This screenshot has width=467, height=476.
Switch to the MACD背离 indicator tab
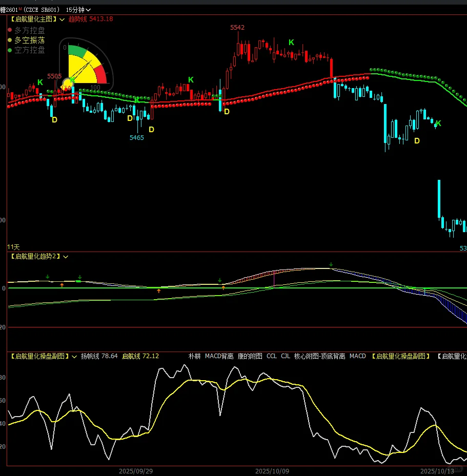[219, 356]
